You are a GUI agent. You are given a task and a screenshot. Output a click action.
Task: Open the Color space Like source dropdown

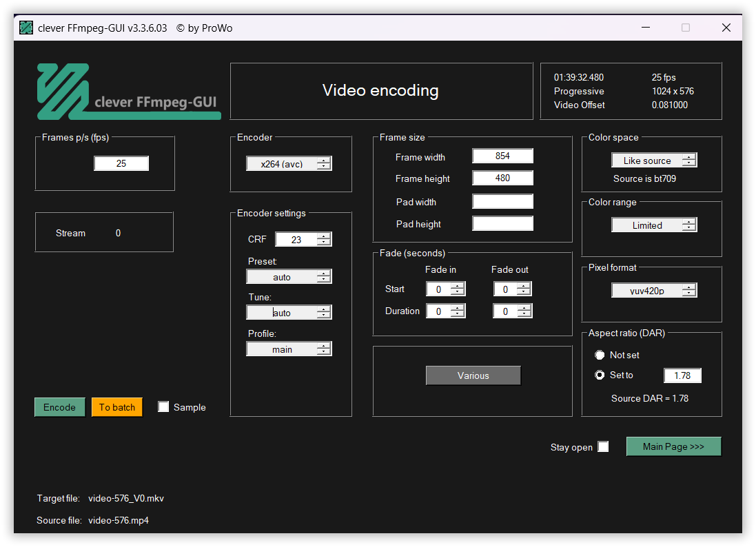click(x=654, y=161)
